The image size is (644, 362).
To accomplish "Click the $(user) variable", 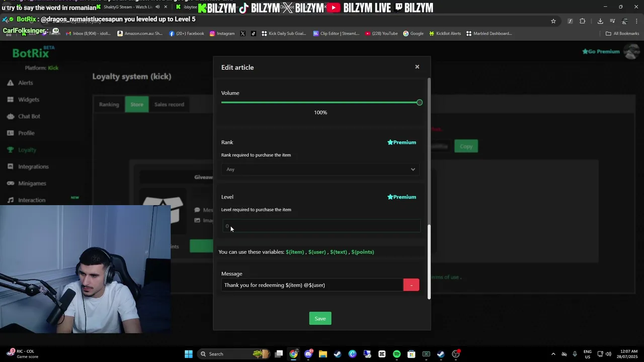I will point(317,252).
